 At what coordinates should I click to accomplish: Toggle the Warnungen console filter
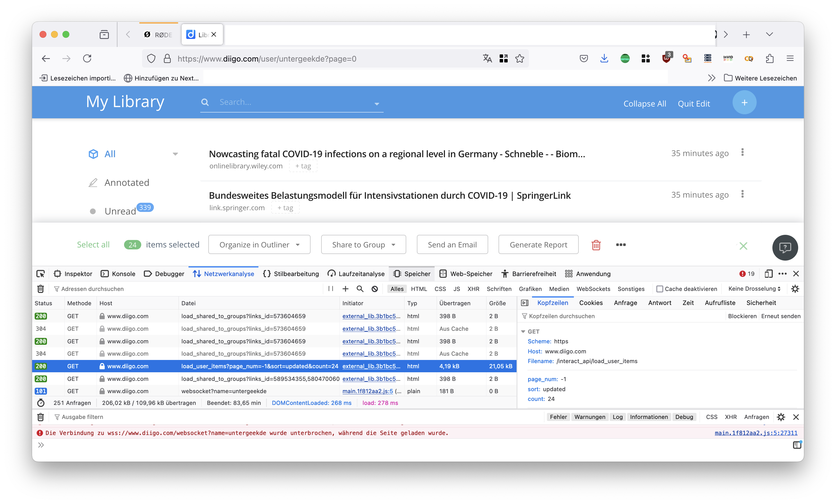pos(590,417)
